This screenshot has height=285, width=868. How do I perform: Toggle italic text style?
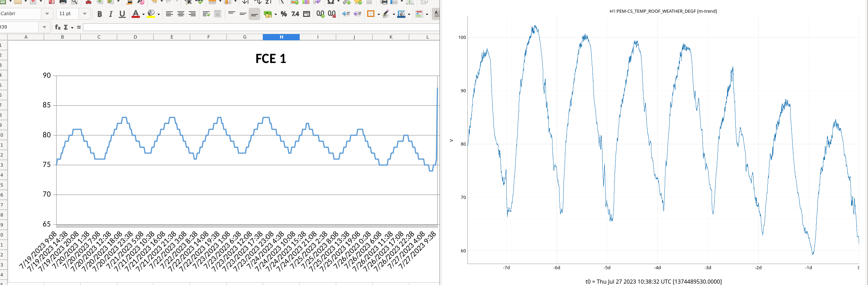(x=111, y=14)
